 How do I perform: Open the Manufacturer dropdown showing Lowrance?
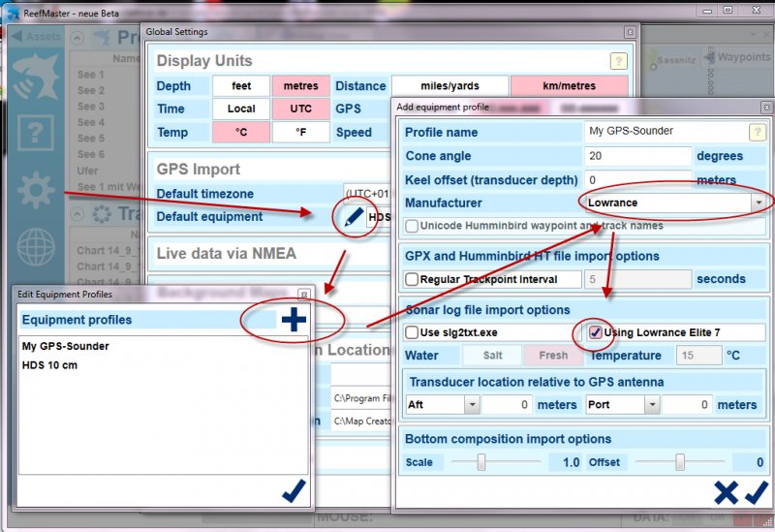pyautogui.click(x=757, y=203)
